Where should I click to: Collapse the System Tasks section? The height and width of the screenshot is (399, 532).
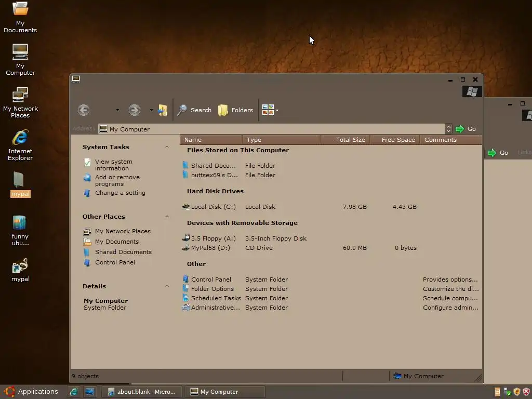tap(167, 147)
